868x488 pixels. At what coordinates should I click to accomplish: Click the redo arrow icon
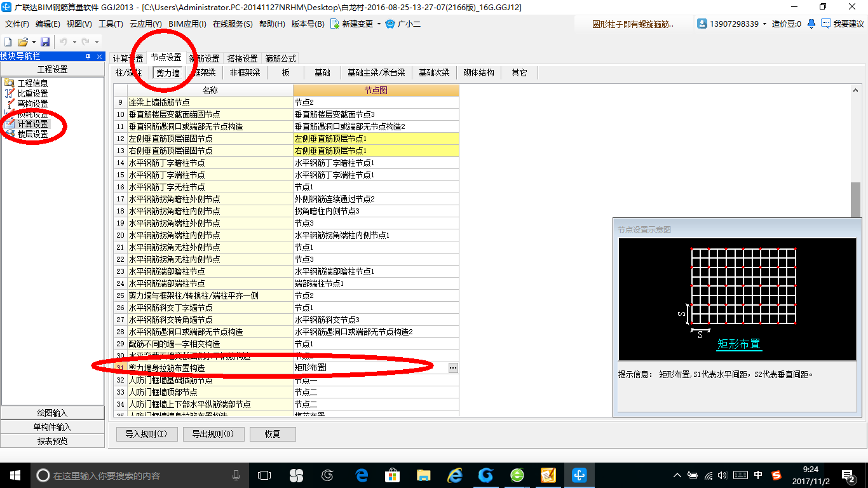(85, 42)
